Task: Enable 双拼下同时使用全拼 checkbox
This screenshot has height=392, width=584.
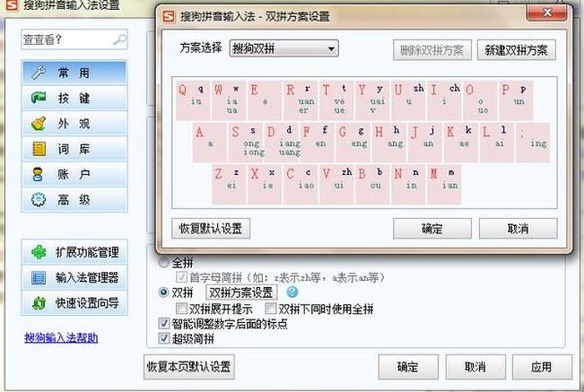Action: pos(271,309)
